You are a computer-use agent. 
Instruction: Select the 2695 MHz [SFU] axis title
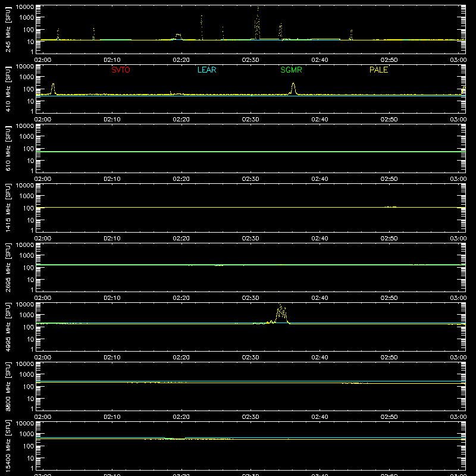click(8, 267)
